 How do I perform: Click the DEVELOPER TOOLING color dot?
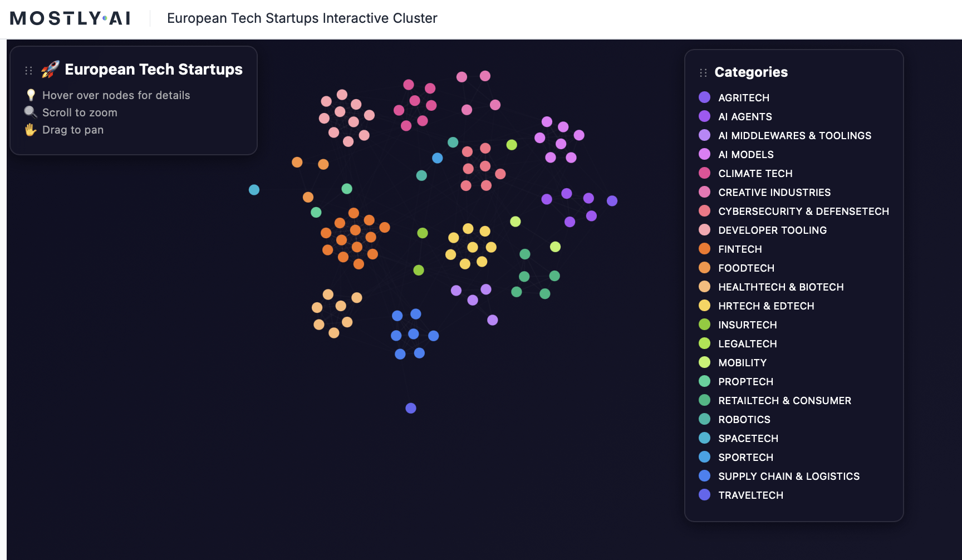click(704, 230)
